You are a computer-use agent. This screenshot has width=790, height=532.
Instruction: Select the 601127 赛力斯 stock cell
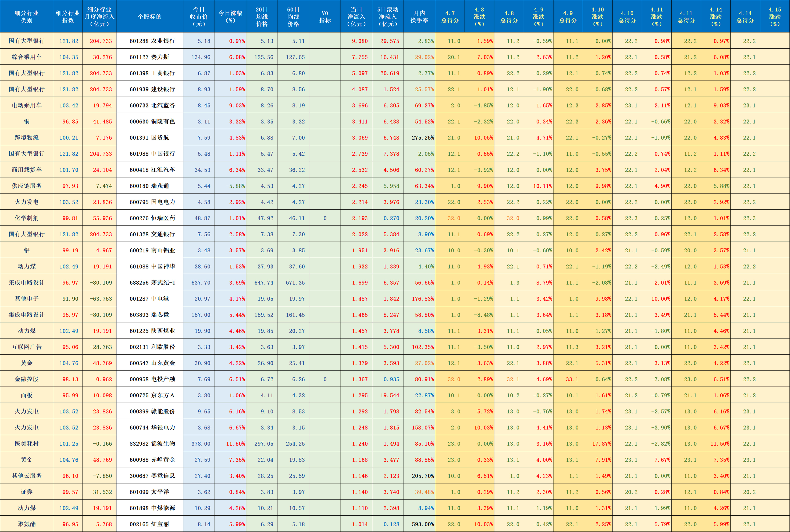point(150,57)
